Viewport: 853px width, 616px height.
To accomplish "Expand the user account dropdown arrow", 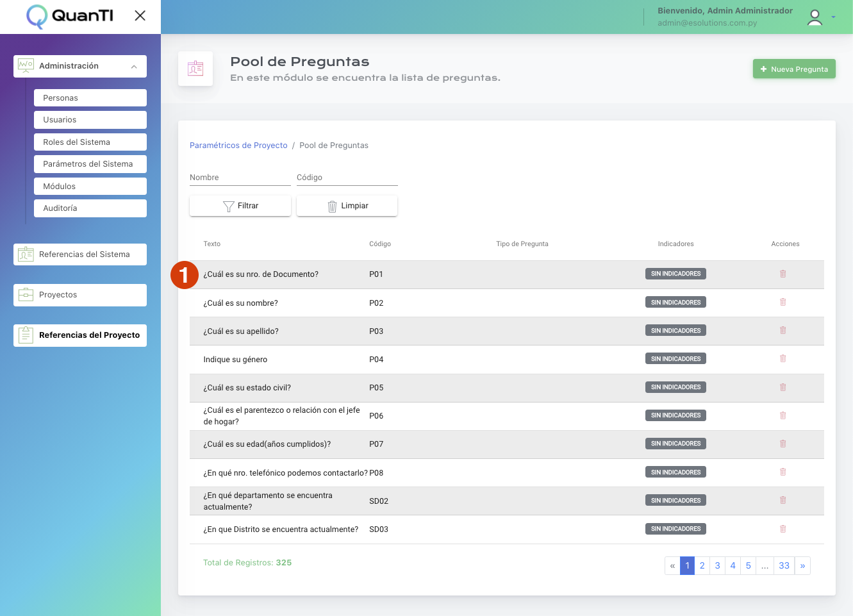I will tap(833, 17).
